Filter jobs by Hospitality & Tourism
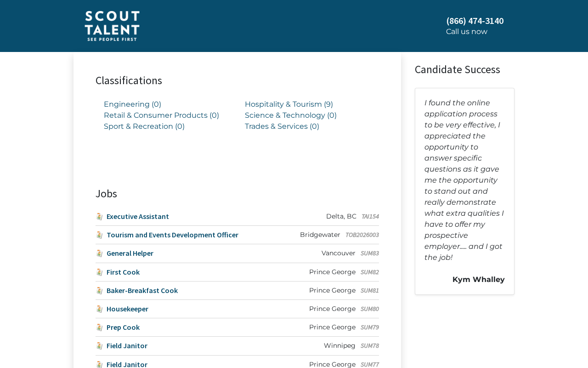 click(x=289, y=104)
